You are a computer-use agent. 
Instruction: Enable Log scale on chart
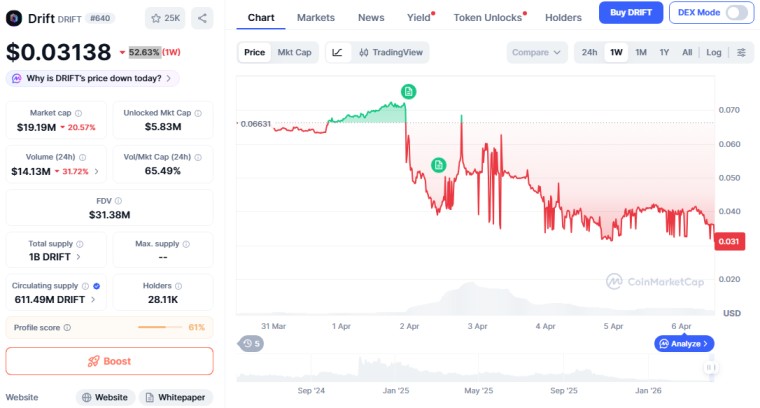tap(713, 52)
